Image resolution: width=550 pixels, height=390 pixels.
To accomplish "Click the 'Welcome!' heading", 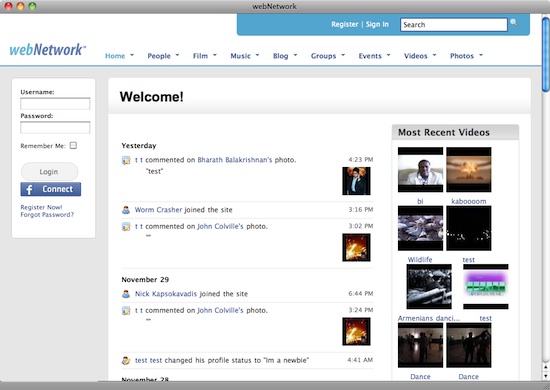I will click(152, 96).
